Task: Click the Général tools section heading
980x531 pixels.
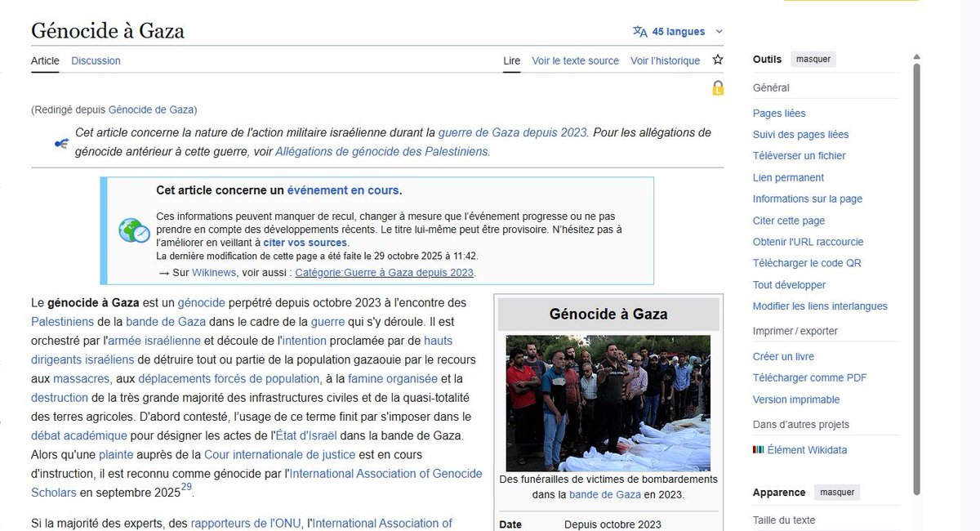Action: [x=771, y=87]
